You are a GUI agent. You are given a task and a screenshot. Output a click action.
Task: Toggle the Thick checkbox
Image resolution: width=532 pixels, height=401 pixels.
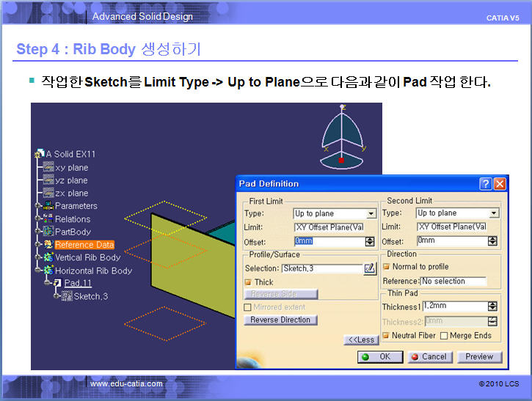click(248, 282)
